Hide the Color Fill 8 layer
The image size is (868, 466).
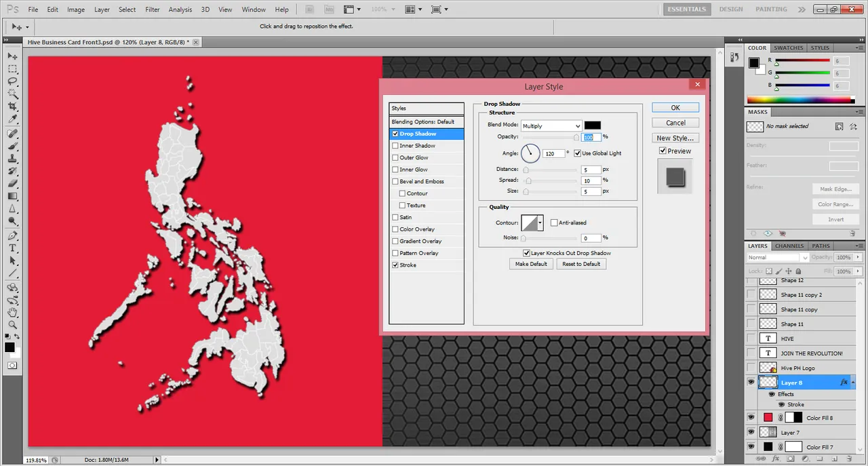751,418
